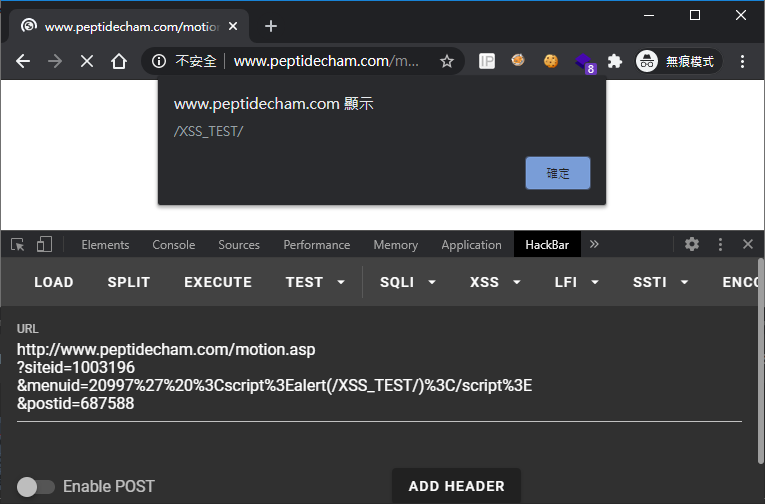Click the browser address bar
Screen dimensions: 765x504
302,61
